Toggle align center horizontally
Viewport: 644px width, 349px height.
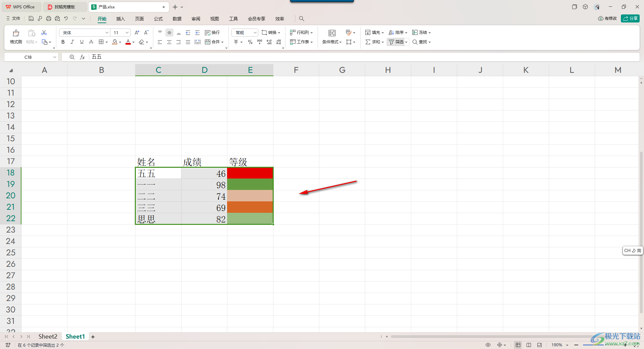(169, 42)
